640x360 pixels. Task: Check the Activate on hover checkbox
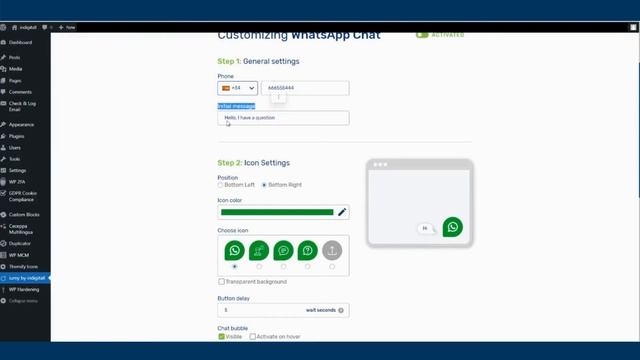point(253,337)
